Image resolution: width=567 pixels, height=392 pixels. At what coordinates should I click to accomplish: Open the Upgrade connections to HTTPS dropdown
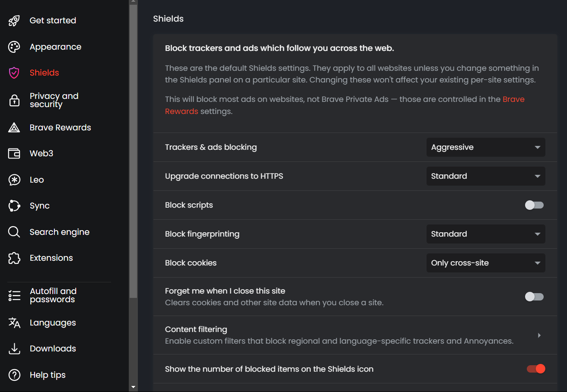tap(486, 176)
